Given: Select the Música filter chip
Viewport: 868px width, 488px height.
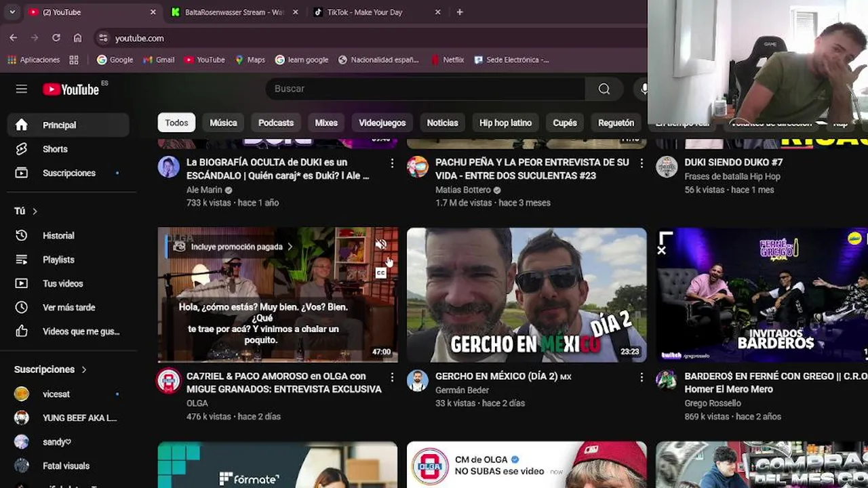Looking at the screenshot, I should click(223, 123).
